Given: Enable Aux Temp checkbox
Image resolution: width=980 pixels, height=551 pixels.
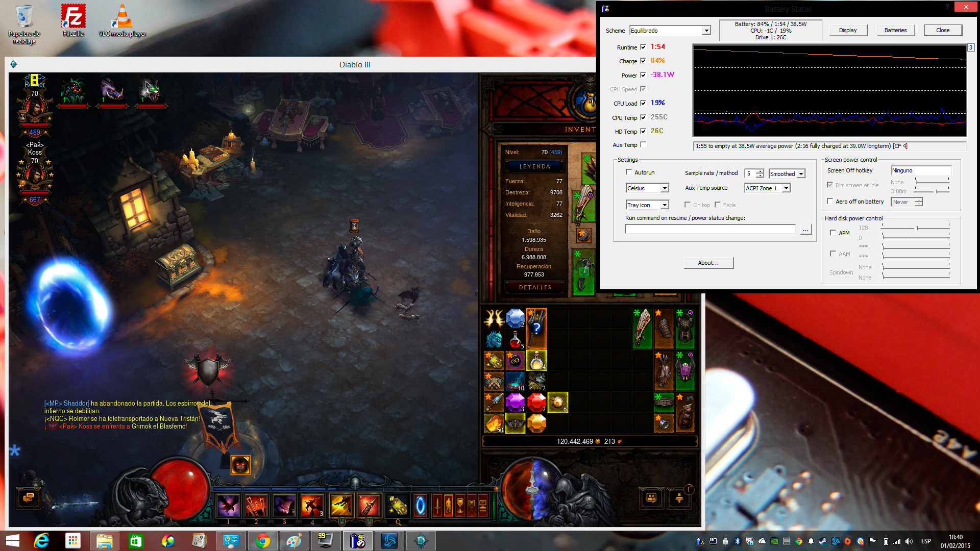Looking at the screenshot, I should pyautogui.click(x=643, y=145).
